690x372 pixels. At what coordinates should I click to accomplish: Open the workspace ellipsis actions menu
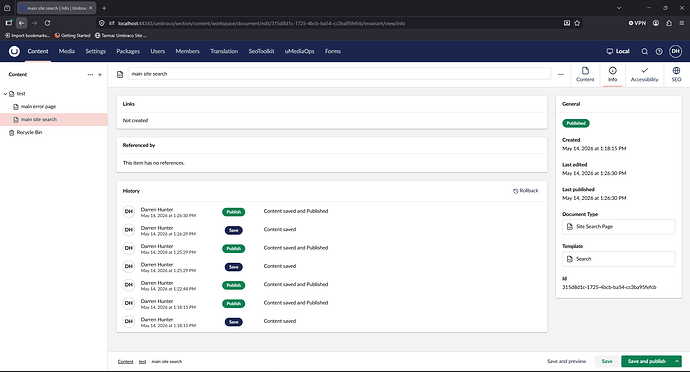coord(561,74)
